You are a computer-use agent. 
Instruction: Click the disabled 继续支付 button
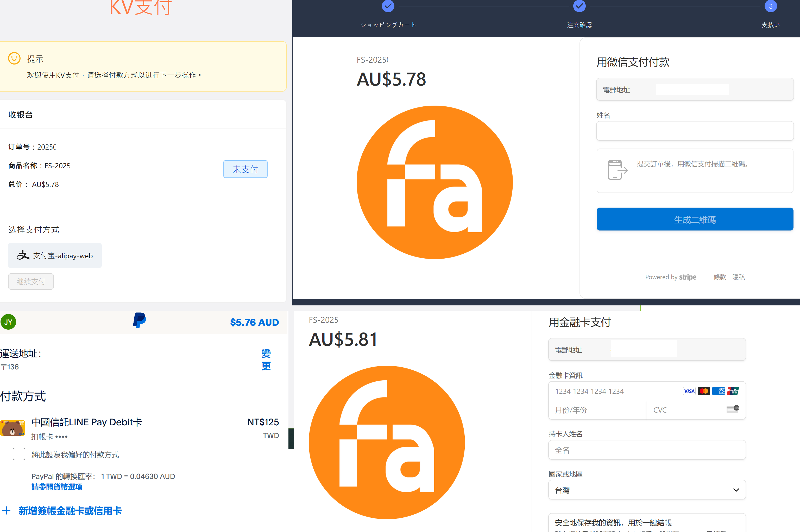31,281
